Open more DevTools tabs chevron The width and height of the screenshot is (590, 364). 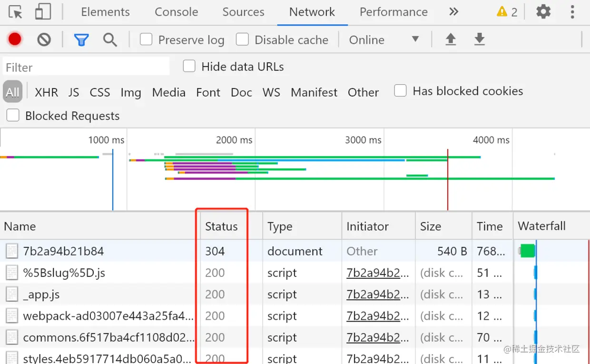[x=454, y=12]
